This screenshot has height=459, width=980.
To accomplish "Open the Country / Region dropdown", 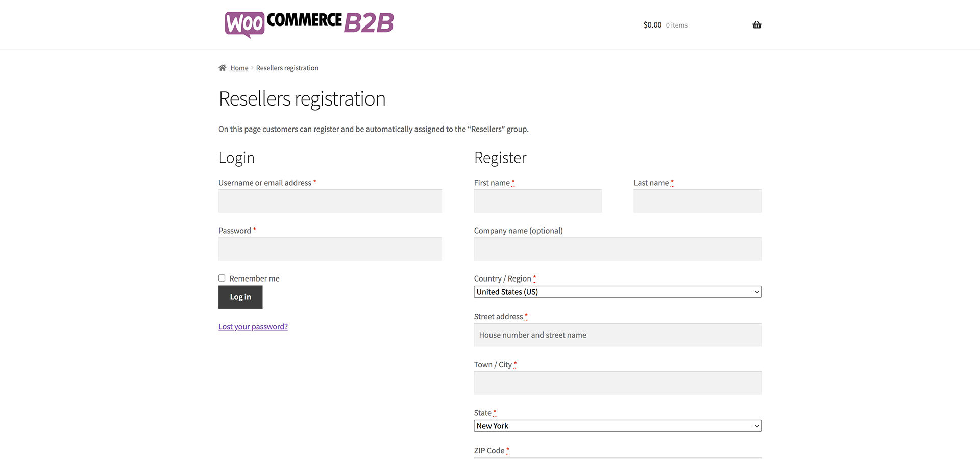I will point(617,292).
